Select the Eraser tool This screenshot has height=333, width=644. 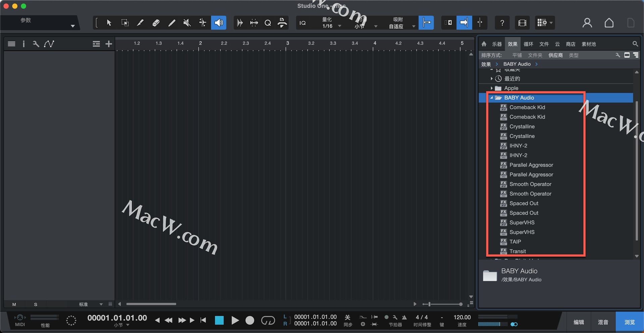[x=156, y=23]
